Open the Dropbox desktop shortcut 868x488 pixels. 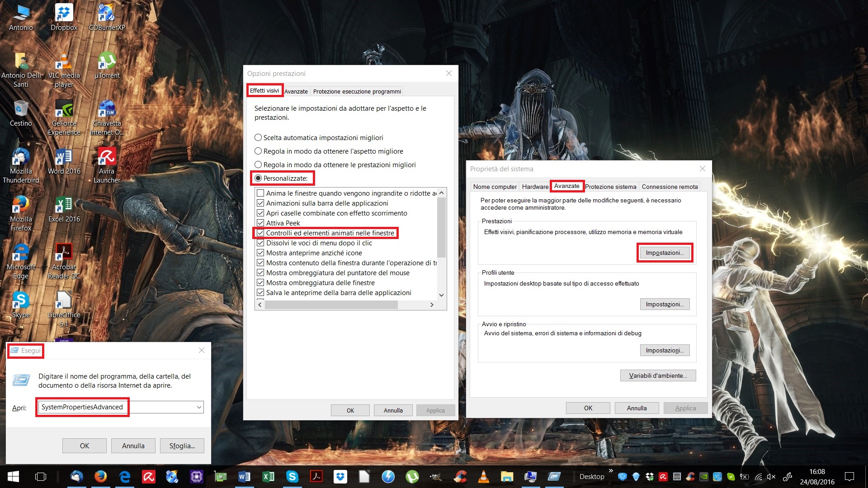[x=64, y=17]
